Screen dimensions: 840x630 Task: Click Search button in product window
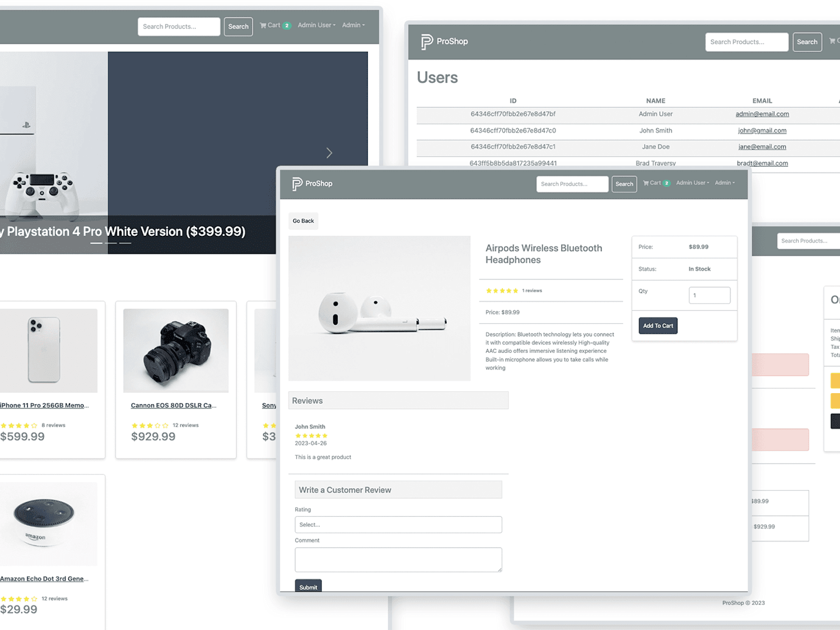(624, 184)
